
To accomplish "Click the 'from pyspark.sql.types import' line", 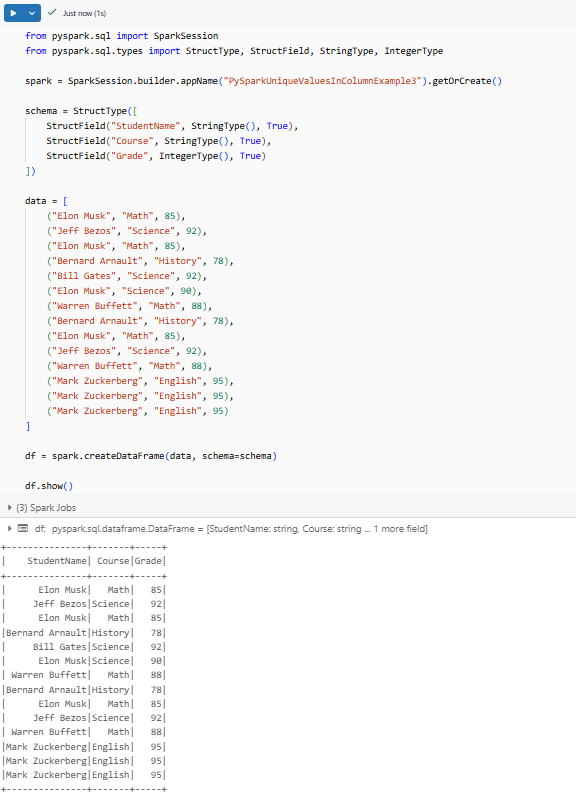I will (x=234, y=51).
